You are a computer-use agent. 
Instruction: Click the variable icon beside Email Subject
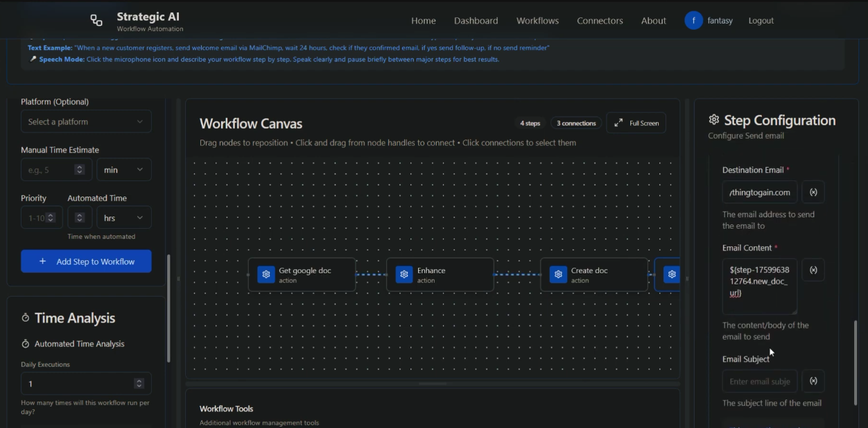point(813,381)
